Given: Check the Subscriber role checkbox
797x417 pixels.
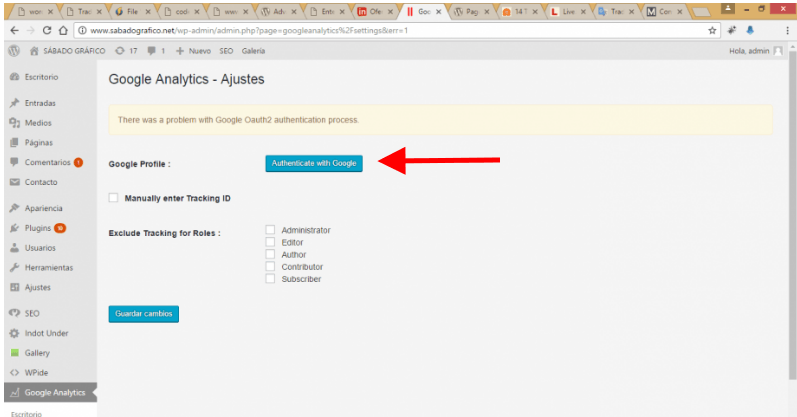Looking at the screenshot, I should [x=270, y=279].
